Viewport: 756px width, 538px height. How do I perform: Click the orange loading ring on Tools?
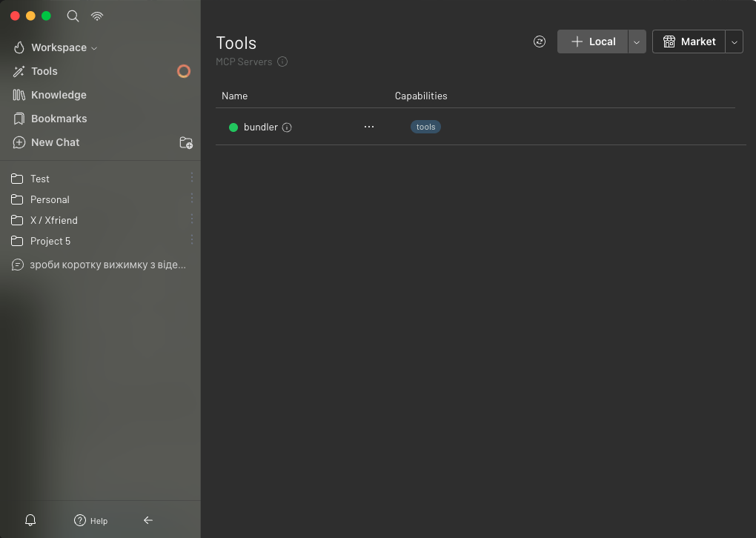184,71
